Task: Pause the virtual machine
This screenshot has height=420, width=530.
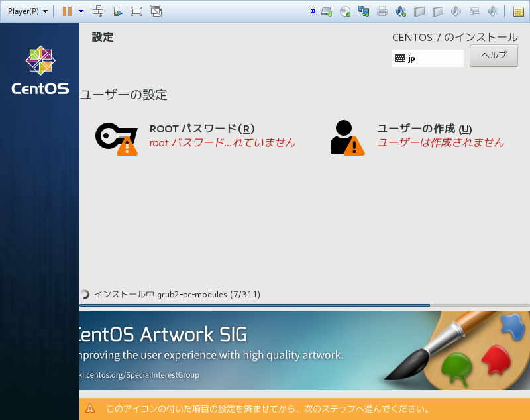Action: [68, 11]
